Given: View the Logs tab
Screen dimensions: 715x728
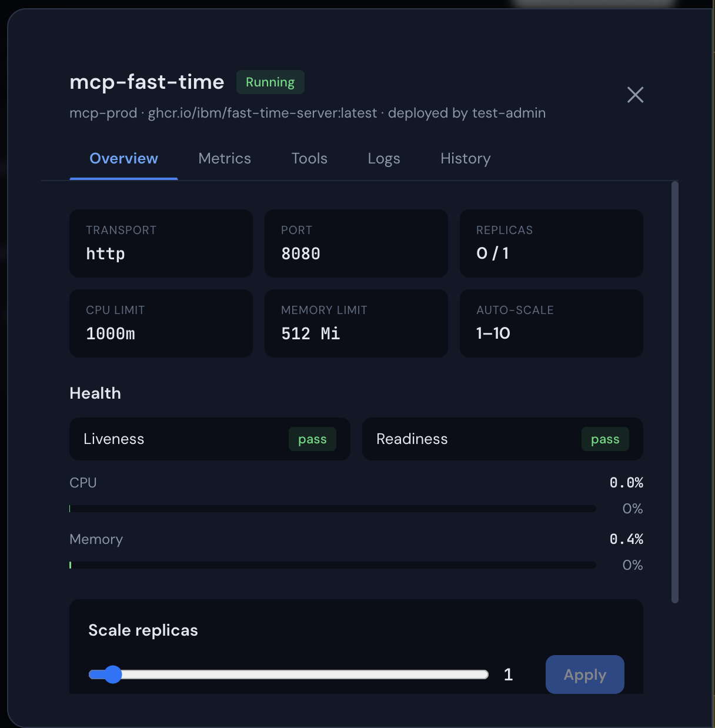Looking at the screenshot, I should 384,159.
